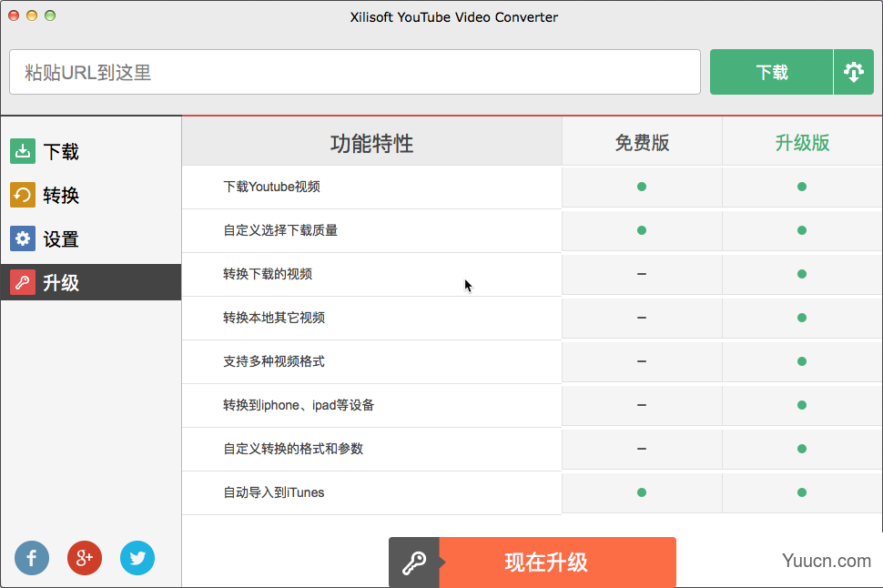Click the 功能特性 table header
Viewport: 883px width, 588px height.
tap(371, 143)
